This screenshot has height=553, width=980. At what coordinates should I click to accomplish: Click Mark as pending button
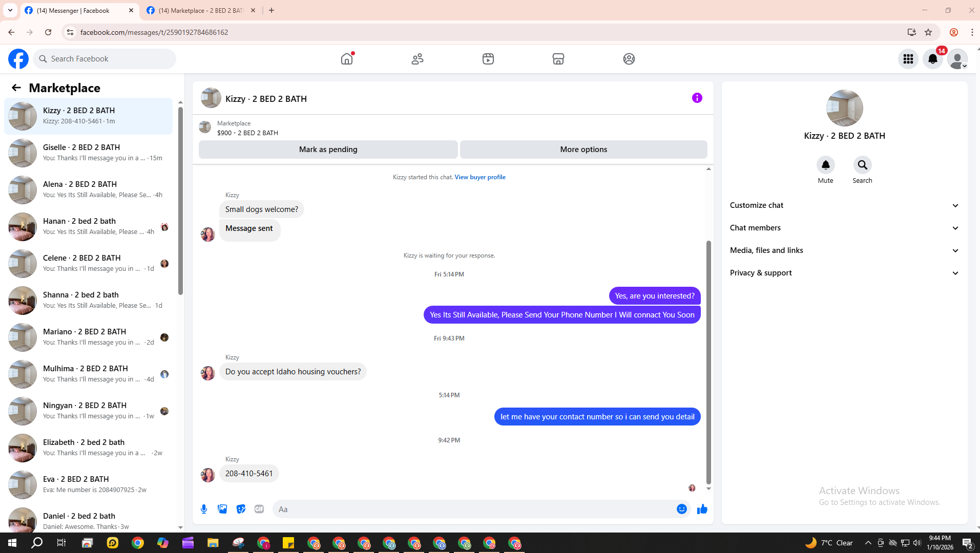tap(328, 150)
